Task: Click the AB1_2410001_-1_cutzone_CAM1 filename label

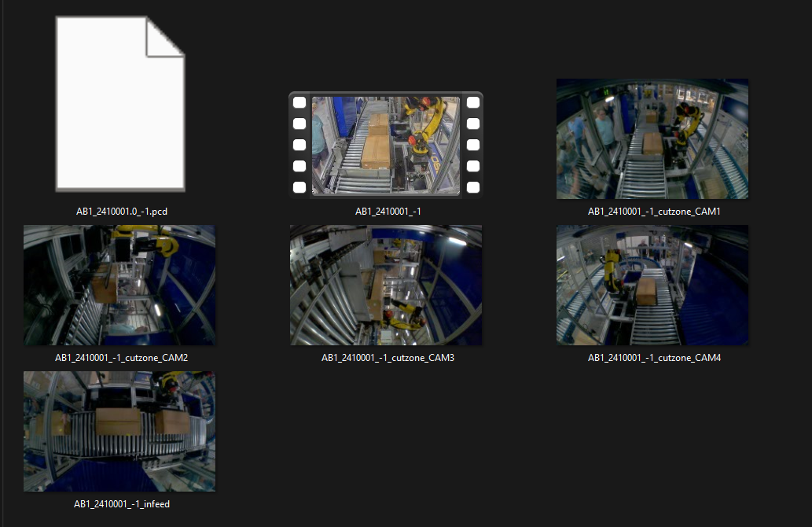Action: pyautogui.click(x=654, y=212)
